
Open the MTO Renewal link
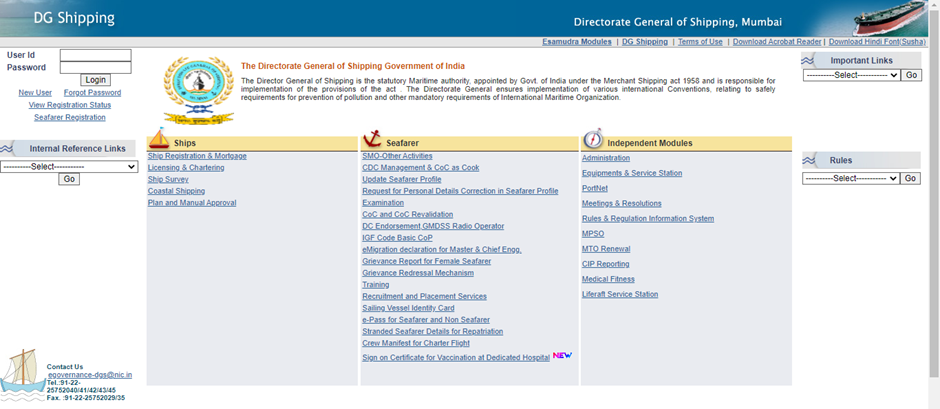pos(606,249)
